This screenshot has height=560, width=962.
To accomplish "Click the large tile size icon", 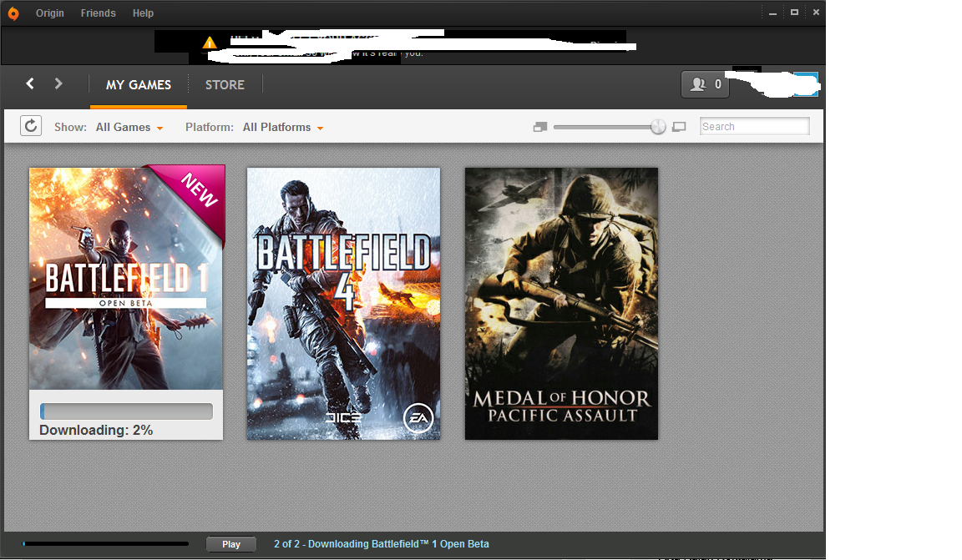I will (x=679, y=127).
